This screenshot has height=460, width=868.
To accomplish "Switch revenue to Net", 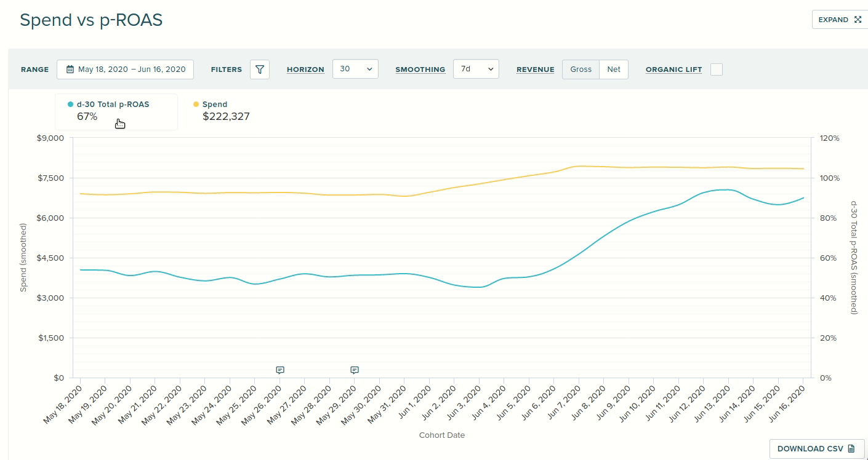I will (x=614, y=69).
